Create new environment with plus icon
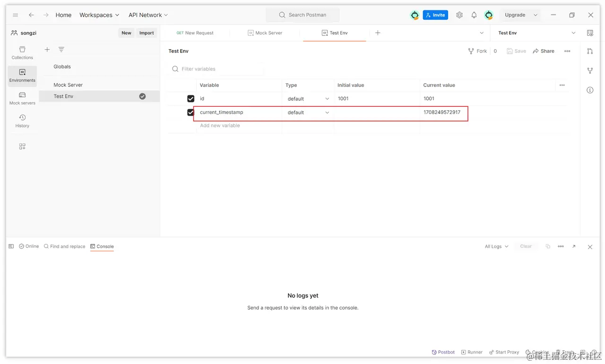 [x=47, y=50]
